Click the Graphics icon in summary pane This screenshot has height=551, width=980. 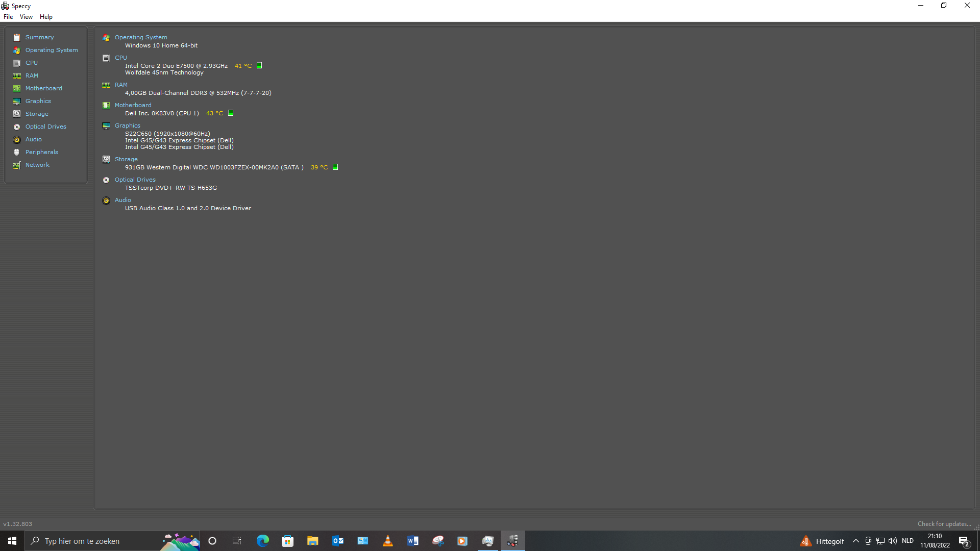click(x=106, y=126)
